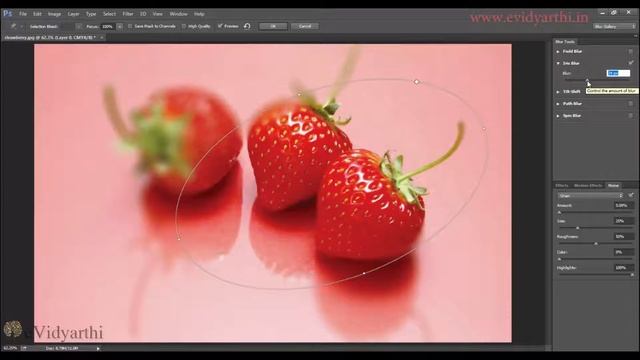
Task: Select the strawberry.jpg document tab
Action: (50, 38)
